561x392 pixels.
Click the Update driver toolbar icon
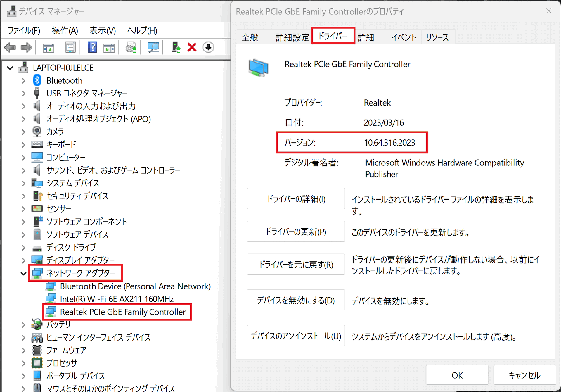tap(131, 47)
